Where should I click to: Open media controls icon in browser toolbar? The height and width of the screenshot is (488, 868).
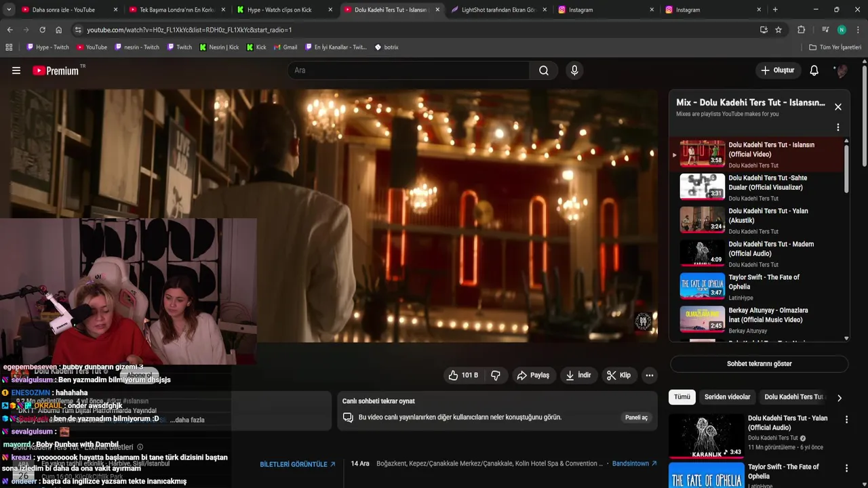click(825, 30)
